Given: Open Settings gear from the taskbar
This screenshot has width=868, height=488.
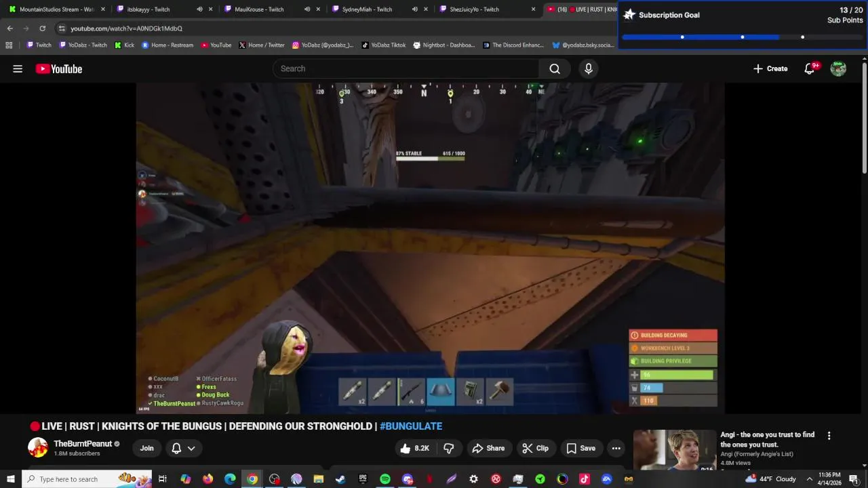Looking at the screenshot, I should coord(473,479).
